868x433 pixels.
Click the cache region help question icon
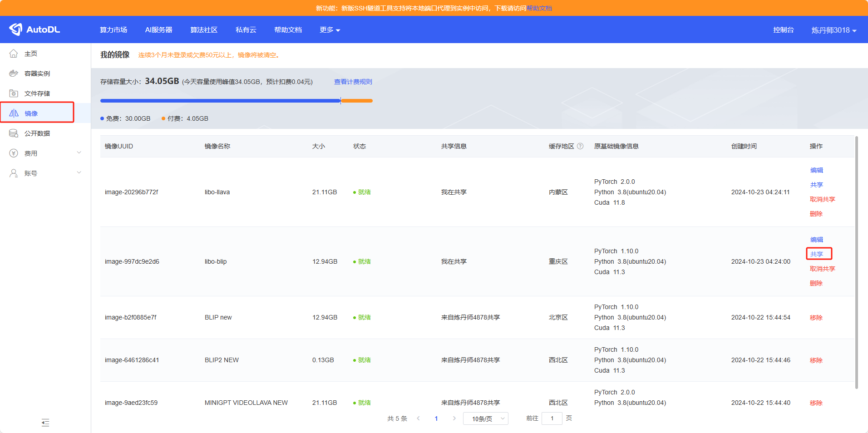[580, 146]
